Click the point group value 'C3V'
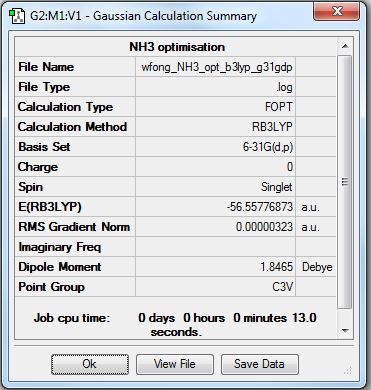The width and height of the screenshot is (371, 390). (282, 287)
